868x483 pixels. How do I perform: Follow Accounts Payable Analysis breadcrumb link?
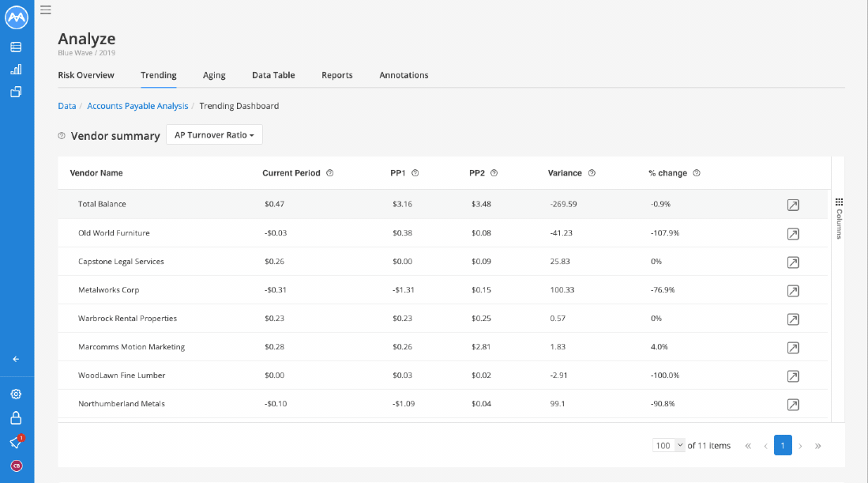click(137, 106)
